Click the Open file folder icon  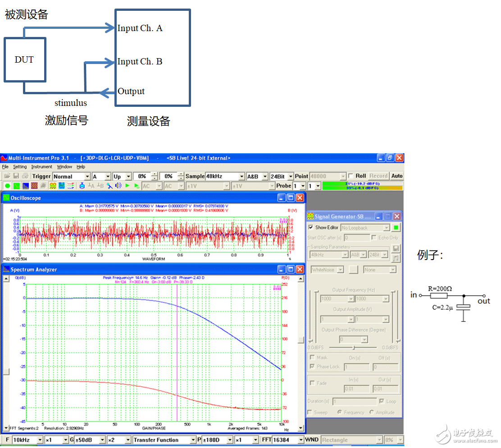point(7,176)
